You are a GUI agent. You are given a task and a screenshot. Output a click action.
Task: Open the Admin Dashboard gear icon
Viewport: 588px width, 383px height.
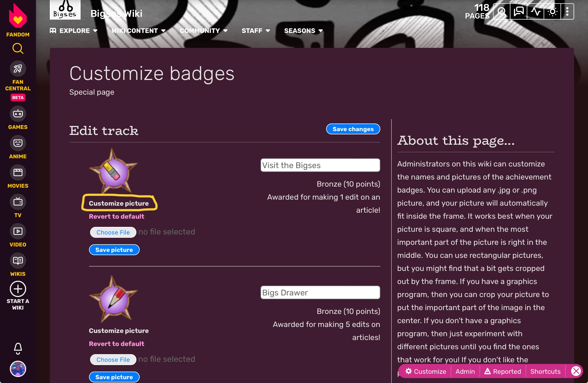coord(552,11)
